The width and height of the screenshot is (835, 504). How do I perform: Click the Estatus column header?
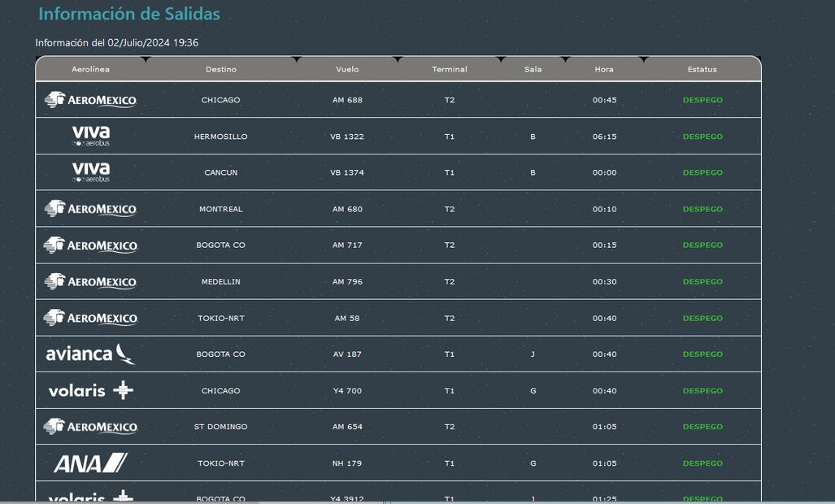(702, 69)
